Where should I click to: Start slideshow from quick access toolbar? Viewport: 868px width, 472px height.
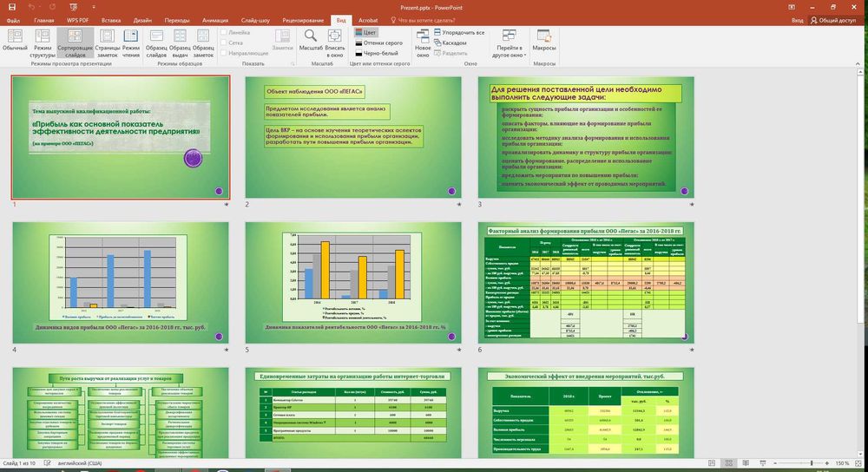74,7
